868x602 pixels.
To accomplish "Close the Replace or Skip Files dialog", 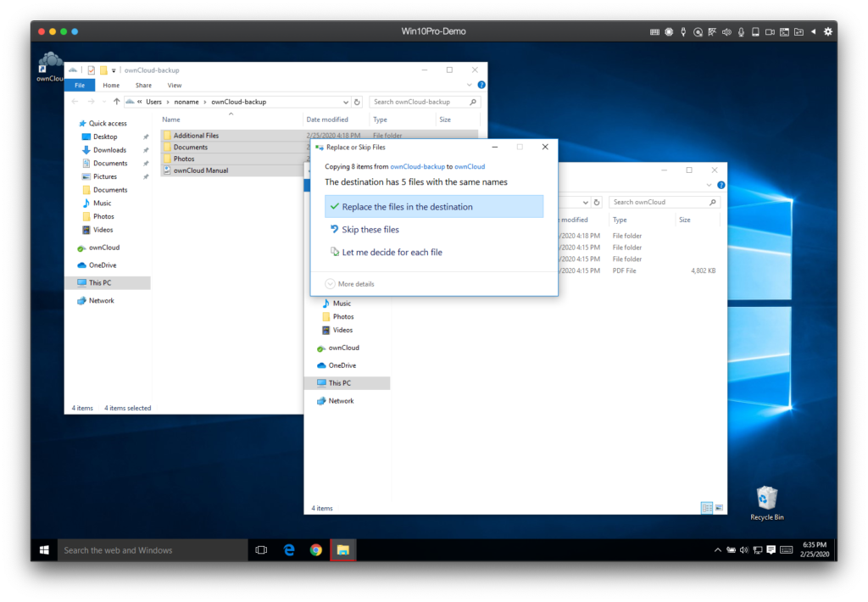I will point(545,147).
